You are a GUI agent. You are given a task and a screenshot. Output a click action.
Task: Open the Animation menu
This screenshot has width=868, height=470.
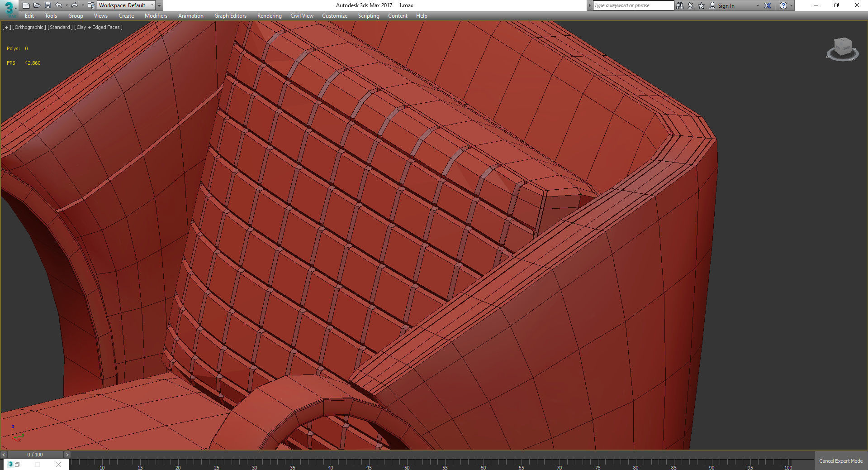pos(190,16)
